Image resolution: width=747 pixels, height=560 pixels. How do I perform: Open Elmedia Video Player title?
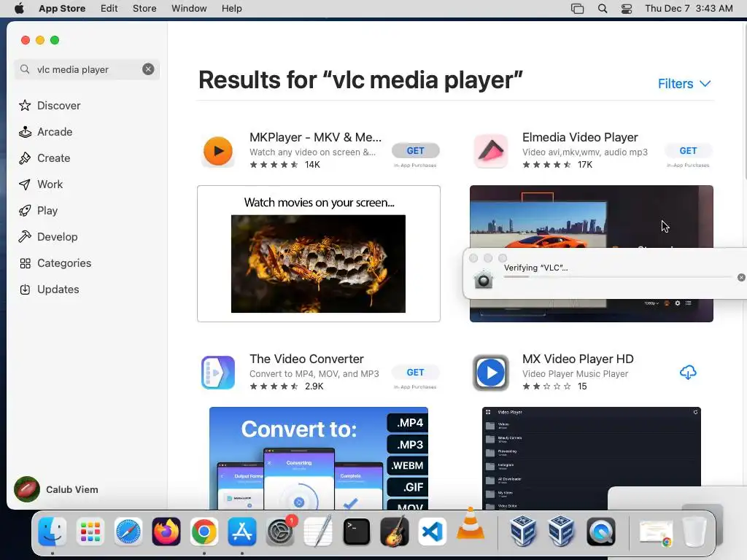[580, 137]
